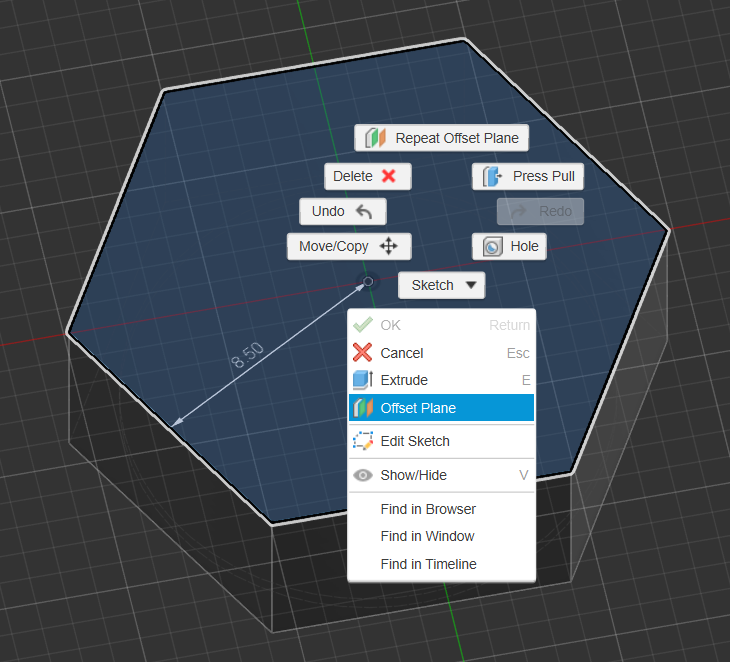Viewport: 730px width, 662px height.
Task: Click the Move/Copy cross-arrows icon
Action: [388, 246]
